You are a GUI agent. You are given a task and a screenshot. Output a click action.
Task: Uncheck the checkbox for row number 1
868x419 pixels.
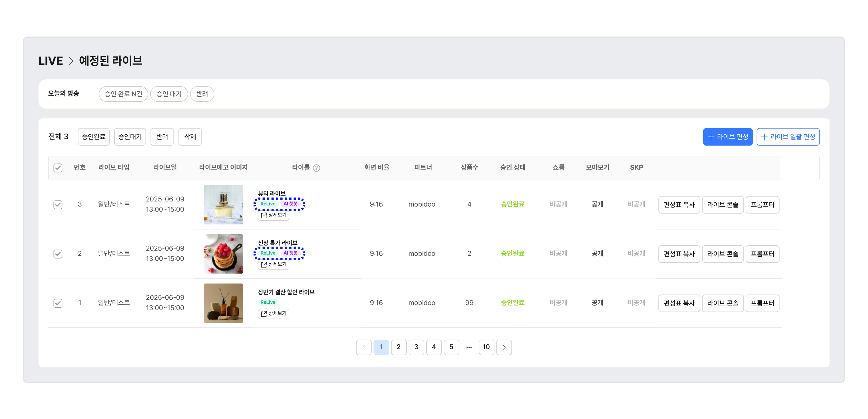click(x=58, y=303)
